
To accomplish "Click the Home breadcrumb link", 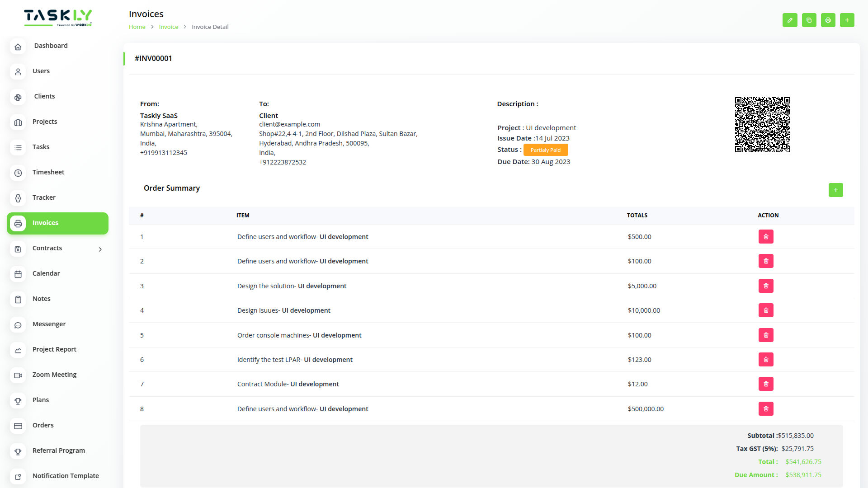I will (137, 27).
